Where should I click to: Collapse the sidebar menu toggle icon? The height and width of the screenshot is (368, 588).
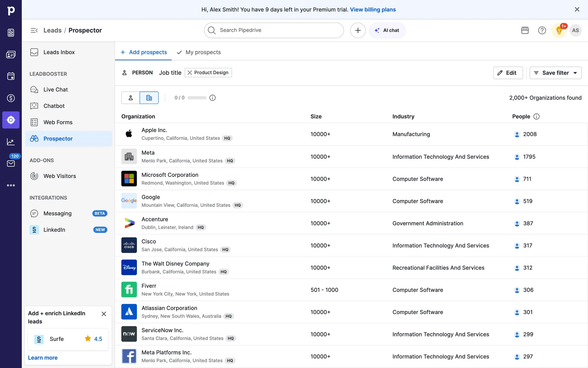(34, 30)
